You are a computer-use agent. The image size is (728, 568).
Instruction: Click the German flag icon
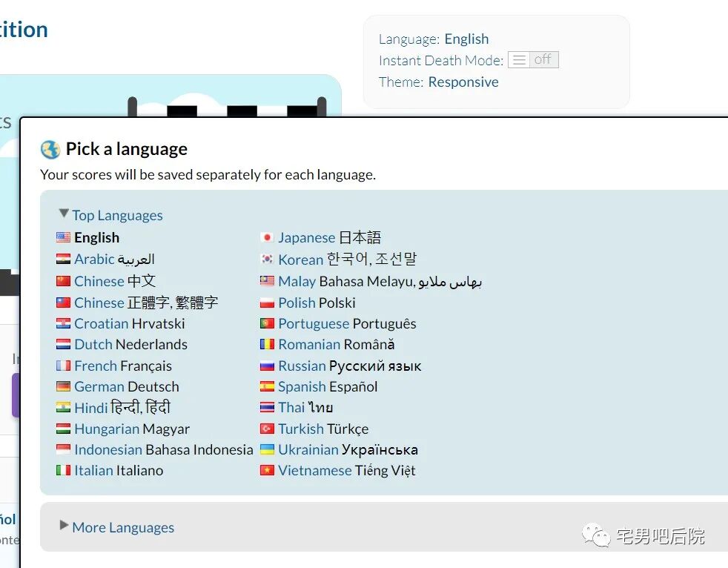click(63, 386)
